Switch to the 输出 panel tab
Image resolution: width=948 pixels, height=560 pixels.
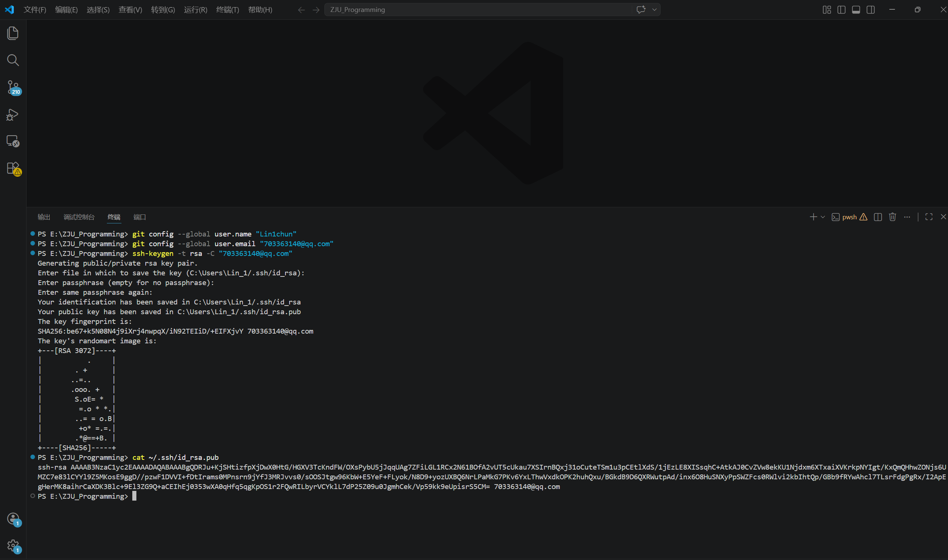pos(44,217)
